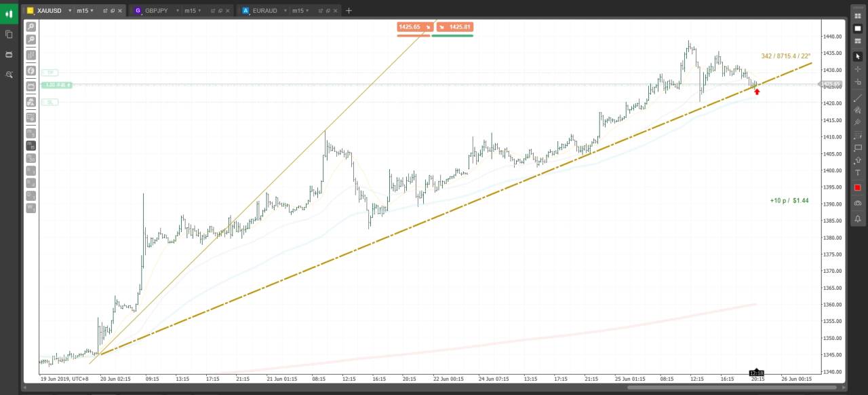Zoom in on the chart
The image size is (868, 395).
[x=31, y=27]
